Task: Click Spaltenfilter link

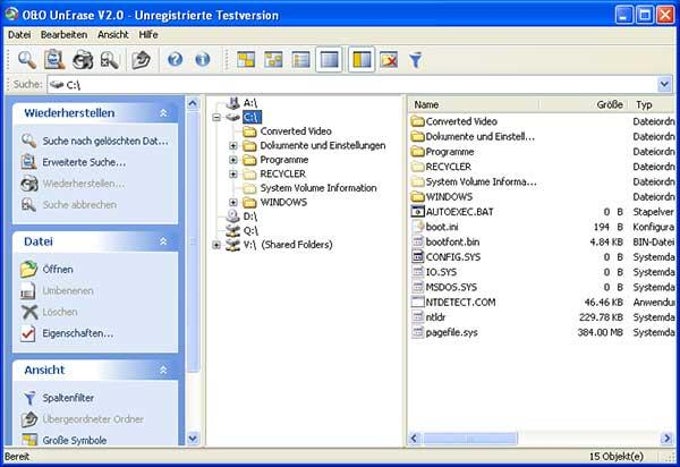Action: (68, 398)
